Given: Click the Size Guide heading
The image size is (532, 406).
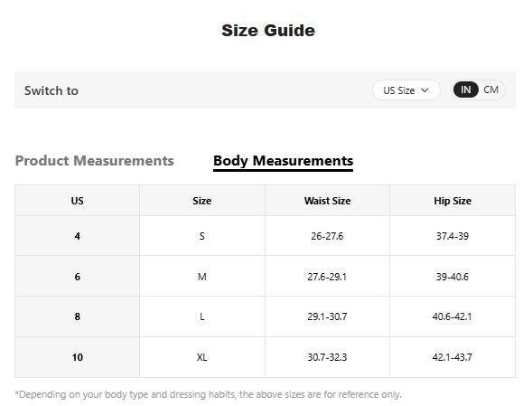Looking at the screenshot, I should (268, 31).
